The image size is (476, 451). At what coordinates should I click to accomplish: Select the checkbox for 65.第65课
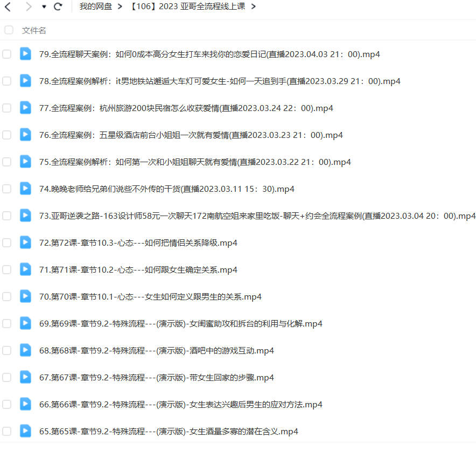pyautogui.click(x=6, y=431)
